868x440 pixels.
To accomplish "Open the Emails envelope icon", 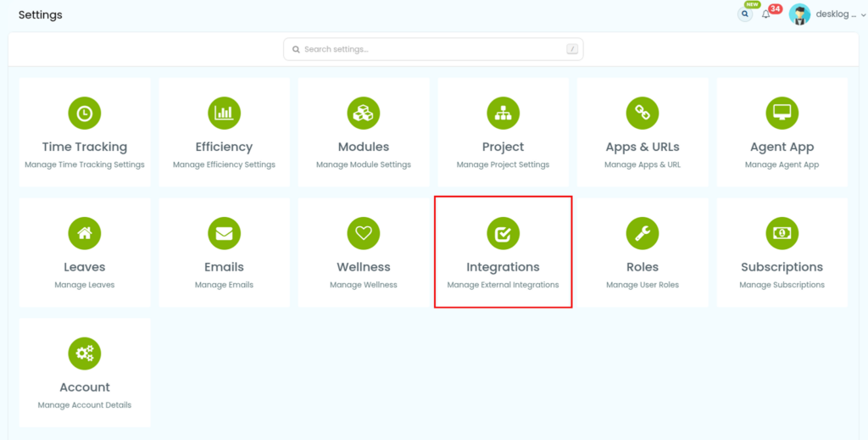I will point(224,233).
